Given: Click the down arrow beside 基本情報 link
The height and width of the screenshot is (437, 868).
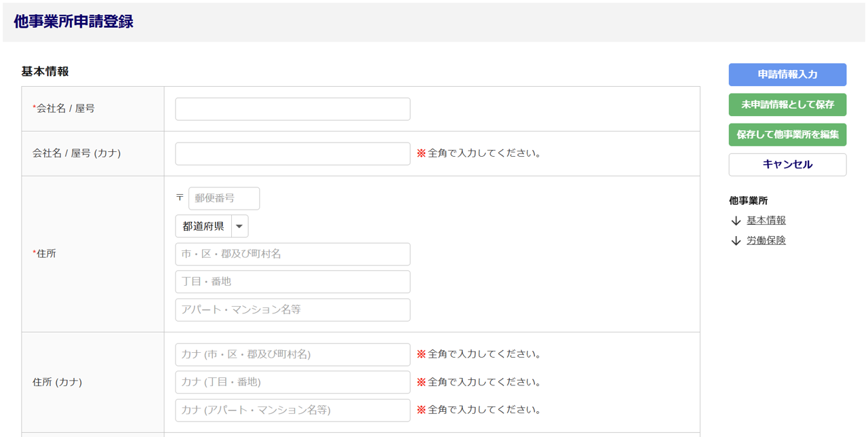Looking at the screenshot, I should 736,221.
